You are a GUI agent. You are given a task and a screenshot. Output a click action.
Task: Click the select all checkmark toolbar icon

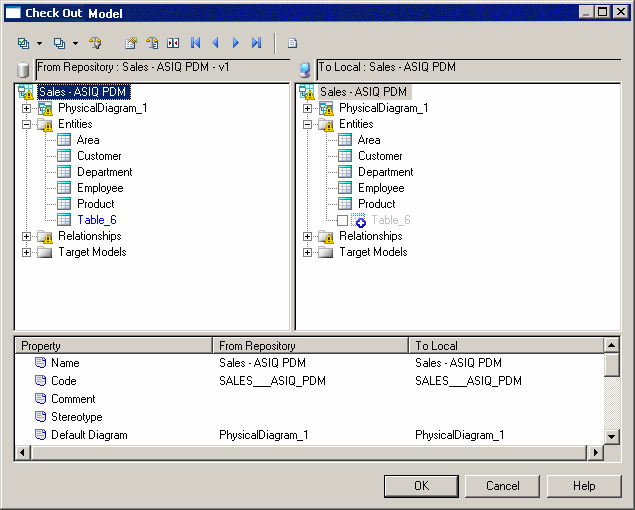pyautogui.click(x=23, y=43)
